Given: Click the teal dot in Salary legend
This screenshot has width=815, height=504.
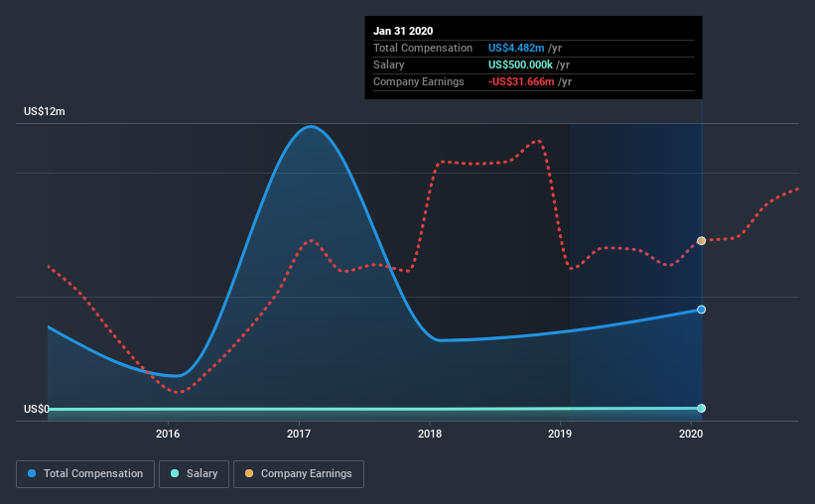Looking at the screenshot, I should pos(175,473).
